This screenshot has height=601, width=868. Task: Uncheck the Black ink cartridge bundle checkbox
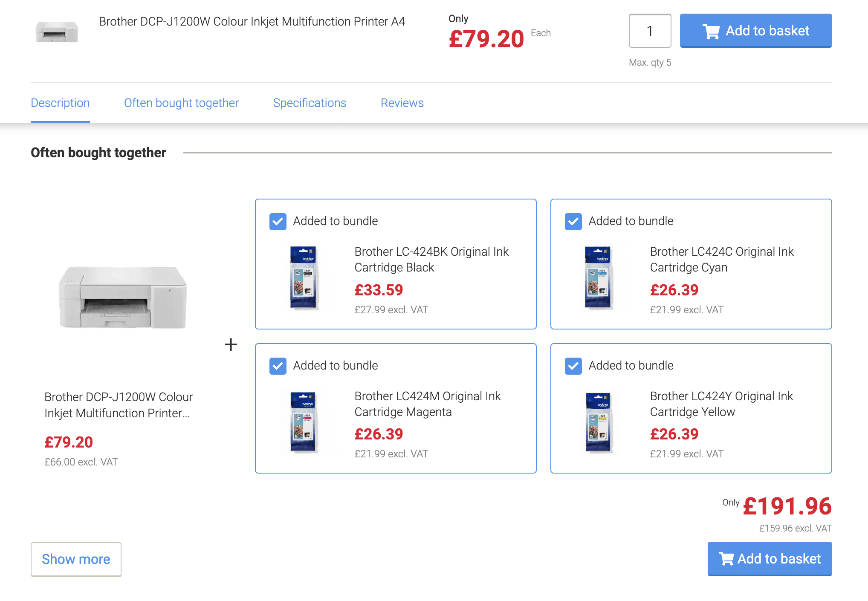[x=278, y=222]
